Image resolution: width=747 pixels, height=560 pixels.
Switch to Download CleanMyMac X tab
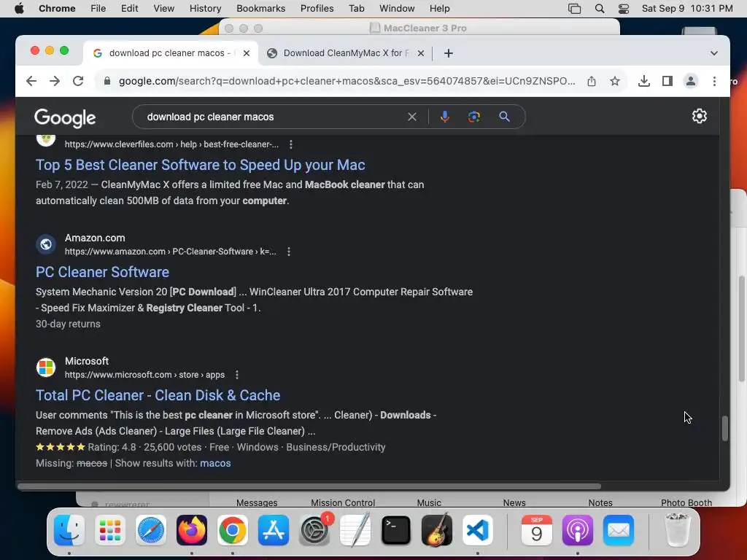[x=345, y=53]
